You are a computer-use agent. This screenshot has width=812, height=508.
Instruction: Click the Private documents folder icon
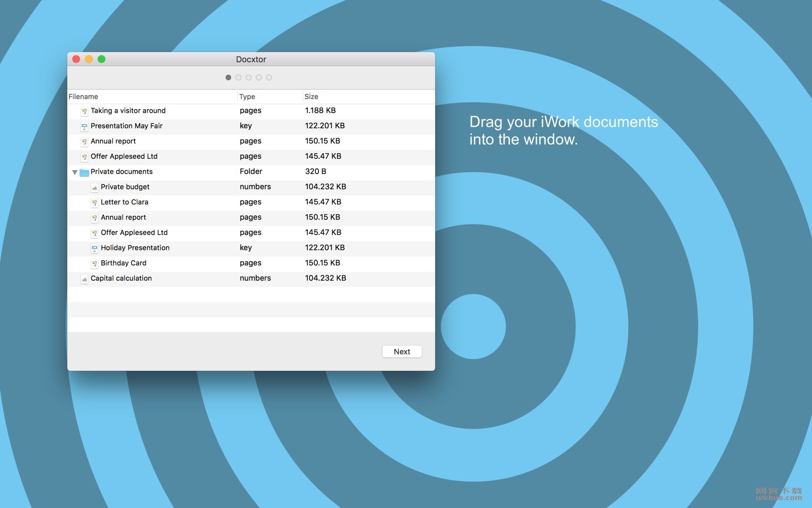point(84,172)
